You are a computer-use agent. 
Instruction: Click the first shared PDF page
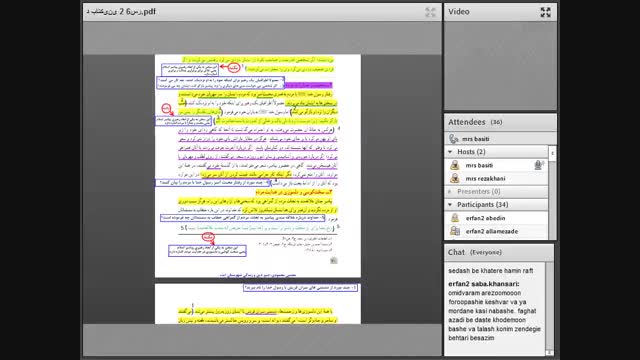click(x=258, y=166)
